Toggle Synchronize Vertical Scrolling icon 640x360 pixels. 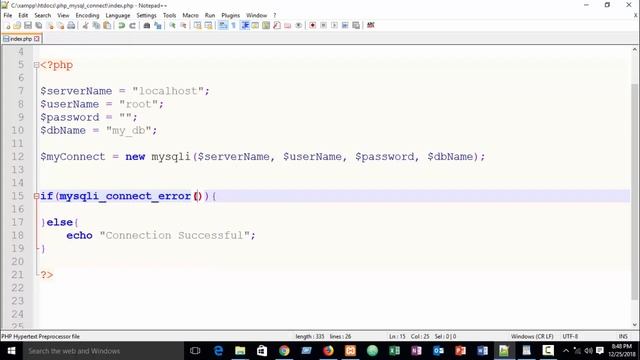pos(198,26)
